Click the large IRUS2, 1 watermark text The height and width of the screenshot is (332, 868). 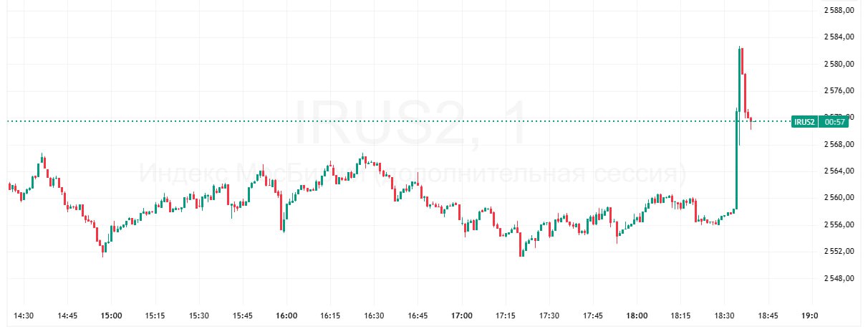click(x=411, y=122)
